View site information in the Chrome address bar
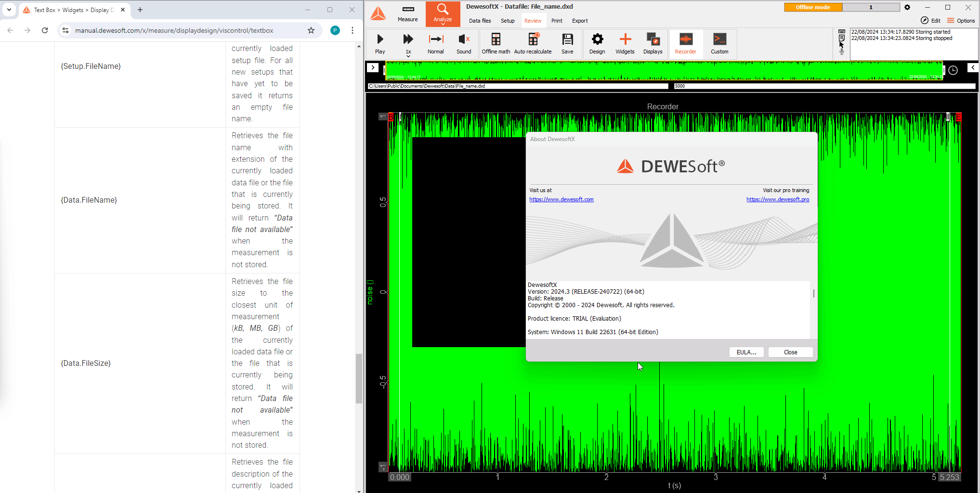 65,30
